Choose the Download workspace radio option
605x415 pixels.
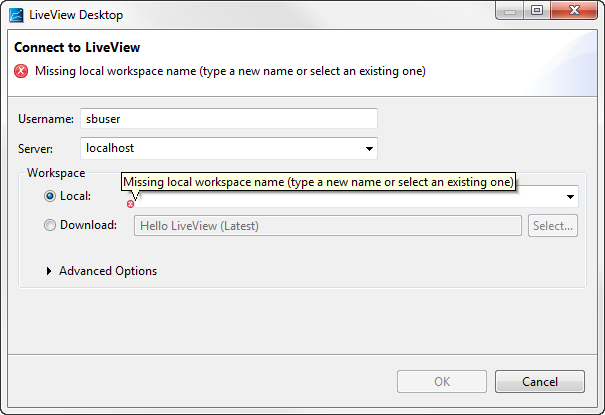[50, 225]
